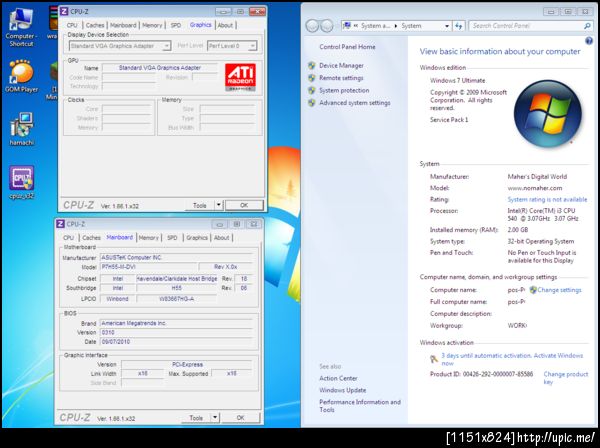Open Device Manager link

(x=341, y=66)
